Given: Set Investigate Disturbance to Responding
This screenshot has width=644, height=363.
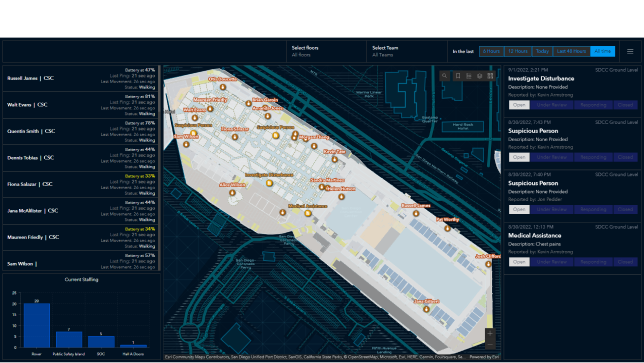Looking at the screenshot, I should 593,105.
